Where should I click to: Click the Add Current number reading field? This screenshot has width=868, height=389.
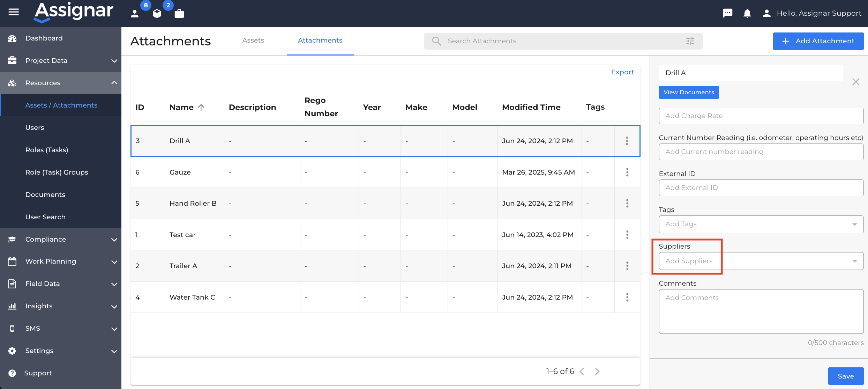click(x=761, y=152)
